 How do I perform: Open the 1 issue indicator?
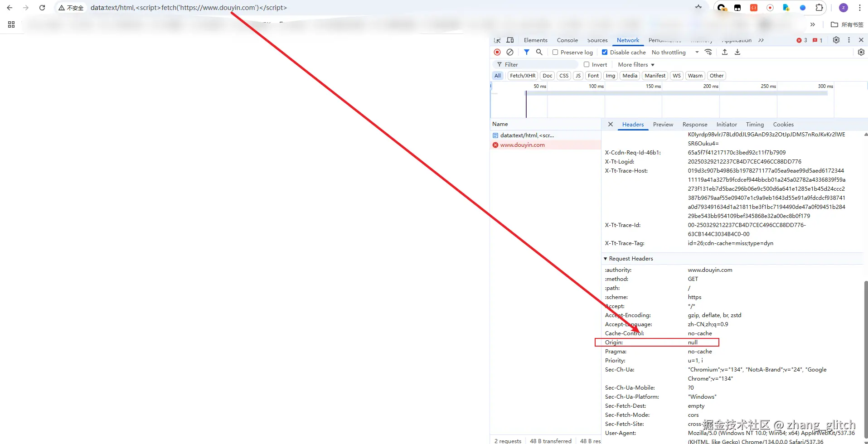pyautogui.click(x=818, y=40)
